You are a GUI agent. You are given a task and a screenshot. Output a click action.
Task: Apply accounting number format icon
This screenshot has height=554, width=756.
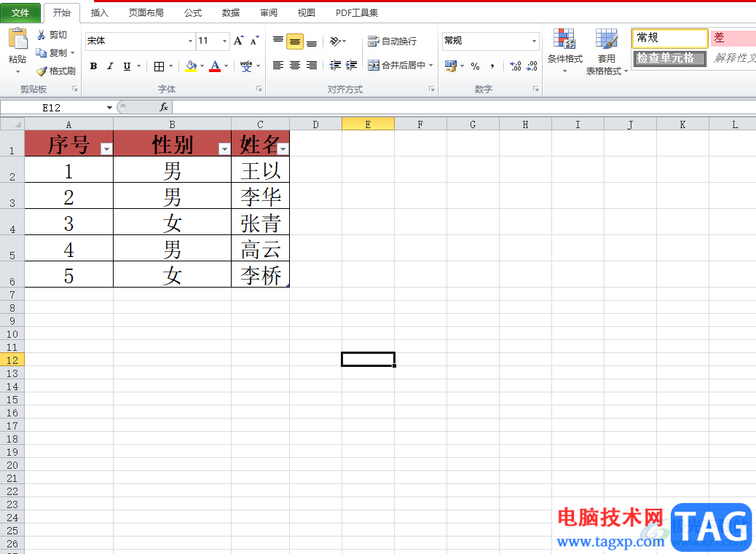tap(451, 66)
